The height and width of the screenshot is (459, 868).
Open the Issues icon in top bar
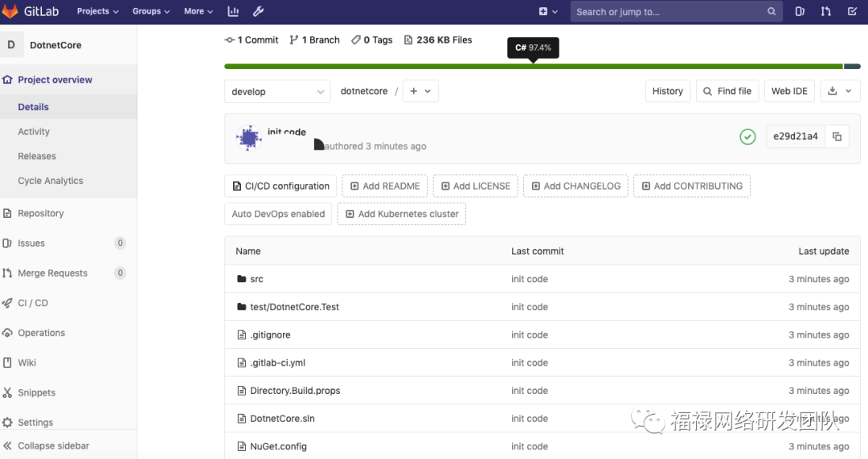coord(800,11)
